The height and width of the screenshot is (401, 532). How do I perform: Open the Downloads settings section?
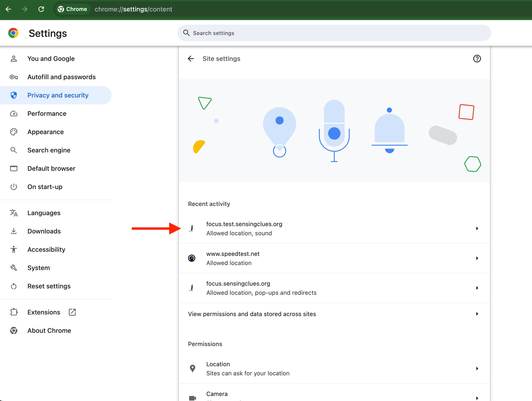pyautogui.click(x=44, y=231)
